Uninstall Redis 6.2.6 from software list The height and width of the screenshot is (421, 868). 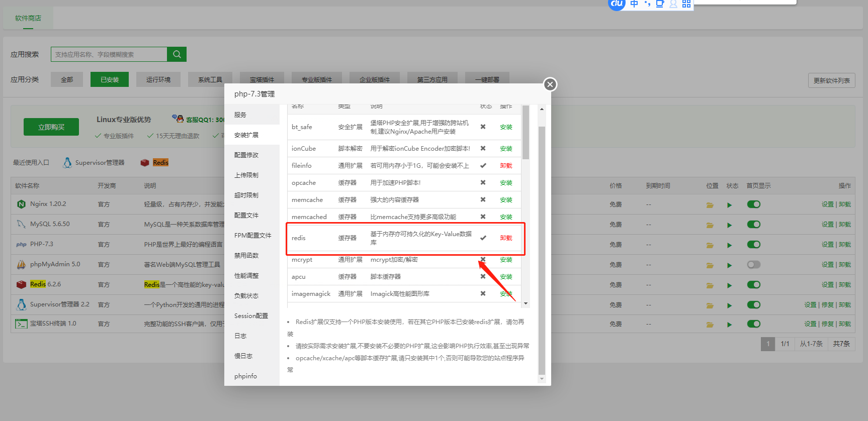pos(845,285)
